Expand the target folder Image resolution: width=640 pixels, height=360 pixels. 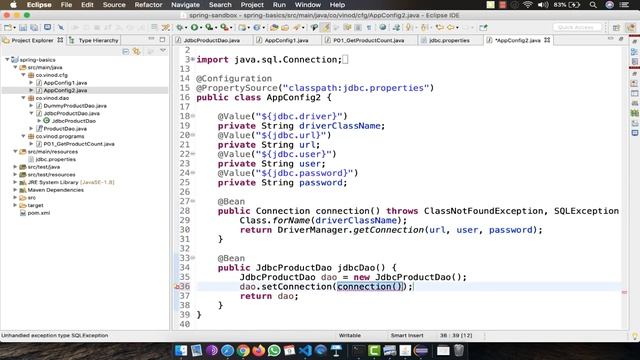pyautogui.click(x=15, y=205)
